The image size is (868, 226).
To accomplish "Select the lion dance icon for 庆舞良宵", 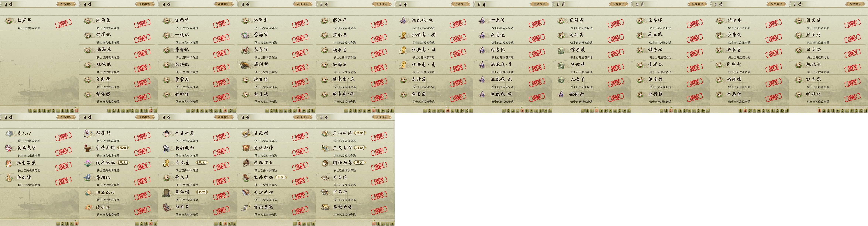I will pos(9,148).
